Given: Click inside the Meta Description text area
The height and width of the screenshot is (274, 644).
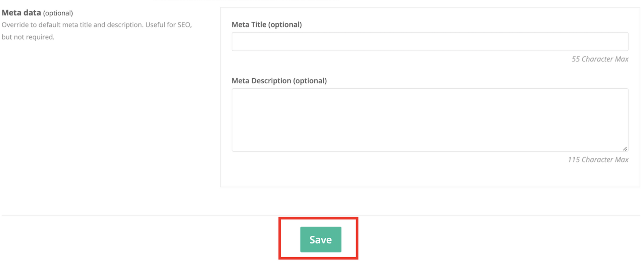Looking at the screenshot, I should click(x=430, y=120).
